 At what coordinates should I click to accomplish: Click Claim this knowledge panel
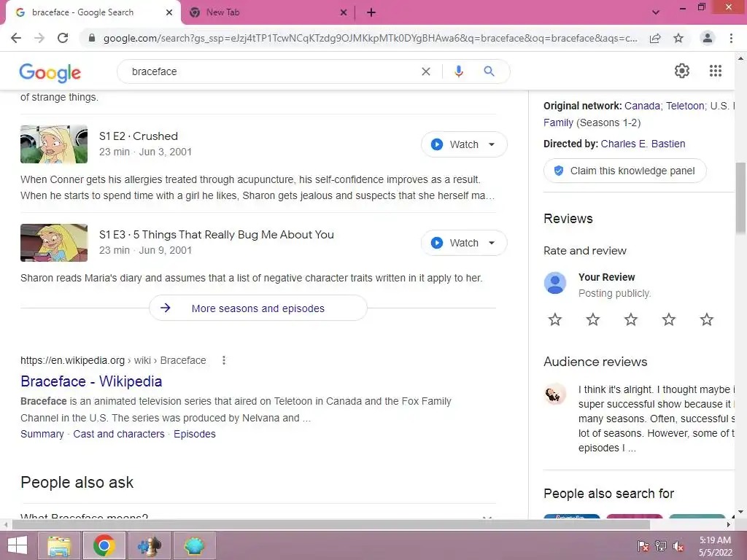pos(624,171)
